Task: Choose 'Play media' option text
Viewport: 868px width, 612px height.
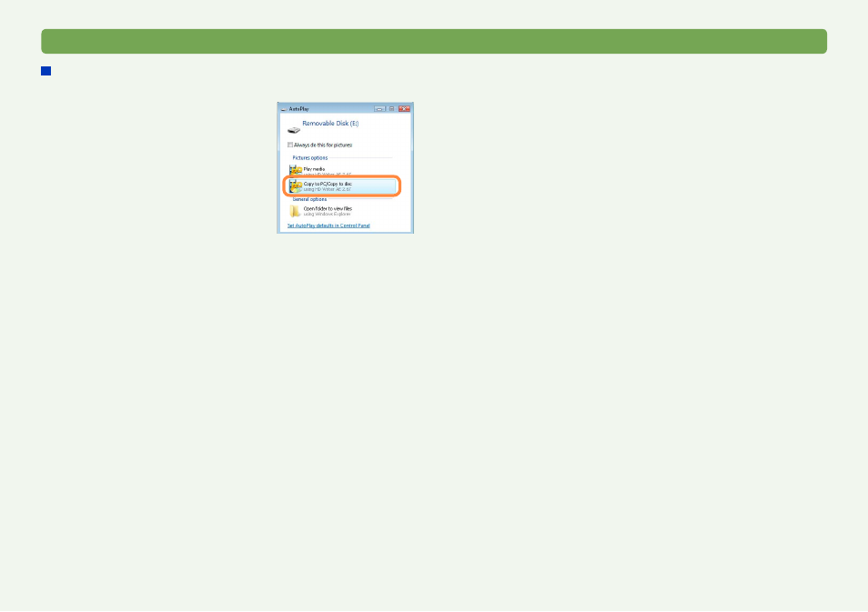Action: click(314, 169)
